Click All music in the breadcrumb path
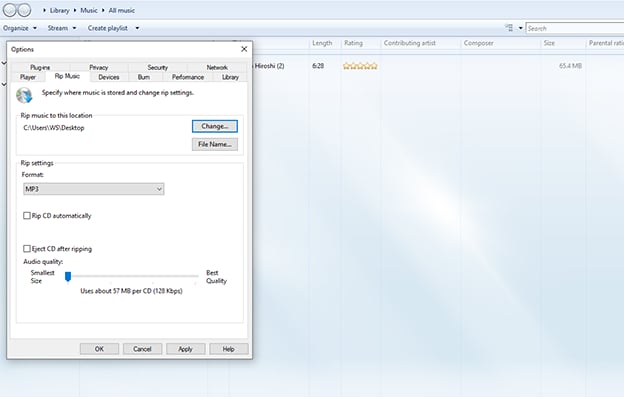This screenshot has width=624, height=397. coord(122,10)
